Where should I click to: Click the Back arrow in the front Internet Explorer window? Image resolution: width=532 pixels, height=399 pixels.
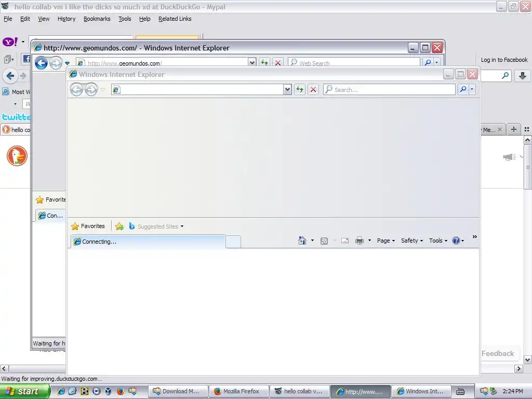[76, 89]
